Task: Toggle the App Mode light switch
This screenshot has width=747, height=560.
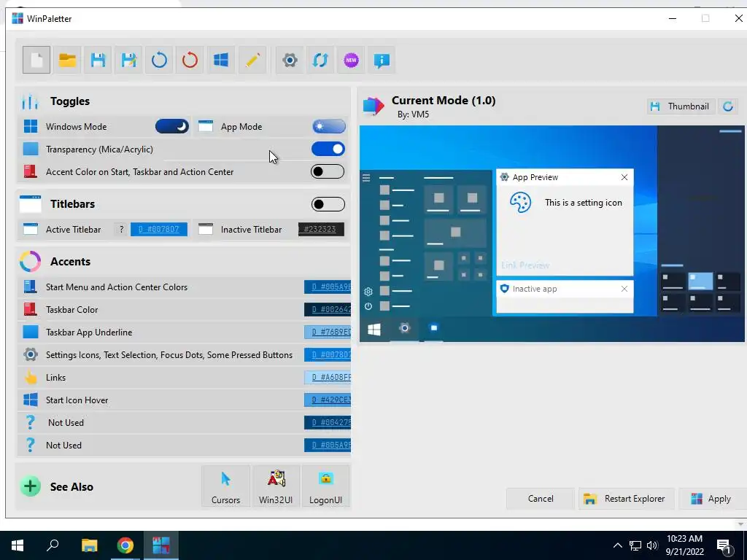Action: tap(329, 126)
